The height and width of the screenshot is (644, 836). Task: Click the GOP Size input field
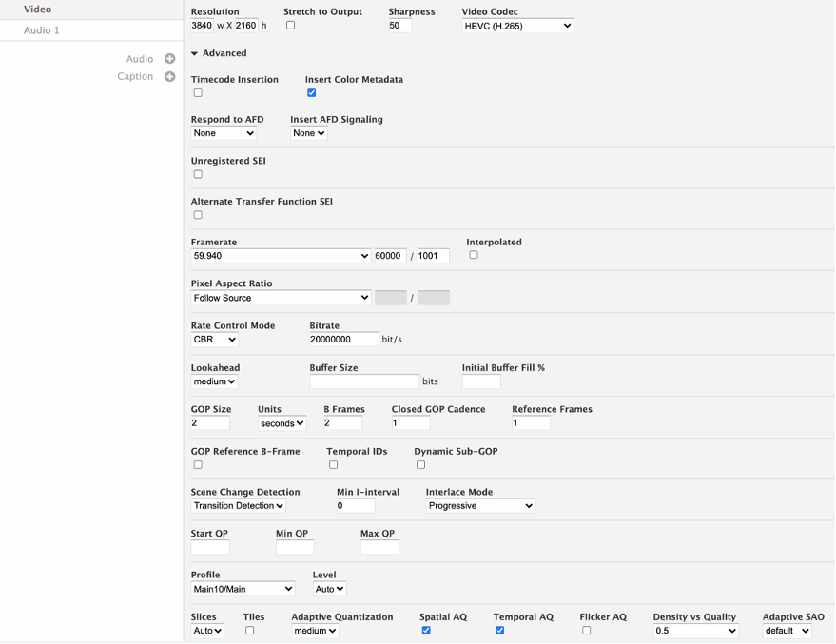[210, 423]
